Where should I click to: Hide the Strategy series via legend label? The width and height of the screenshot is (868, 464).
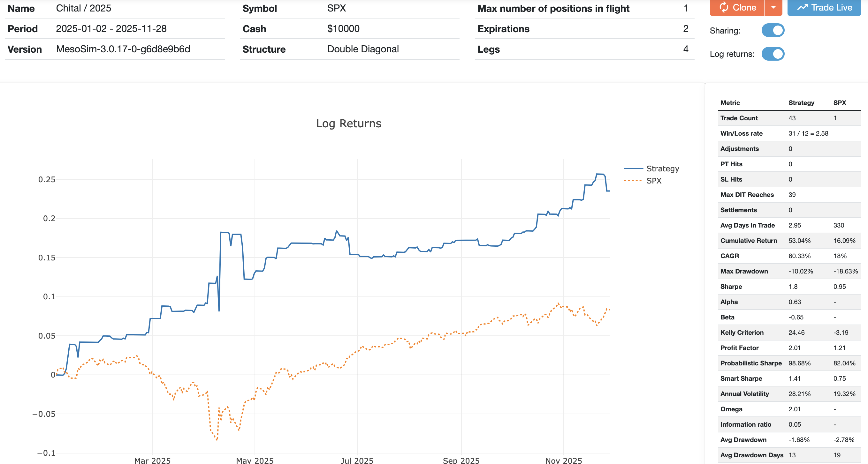[x=662, y=168]
